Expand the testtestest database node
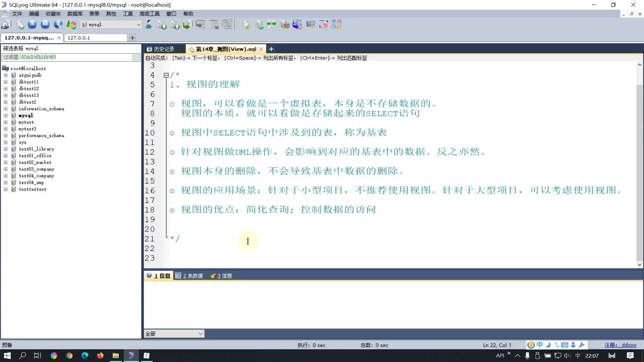This screenshot has width=644, height=362. point(6,189)
